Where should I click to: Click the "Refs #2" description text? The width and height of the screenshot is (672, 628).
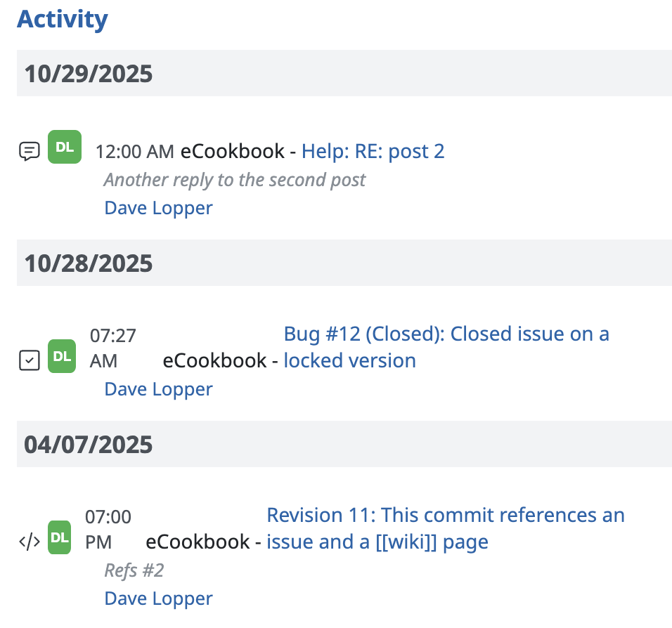[x=134, y=570]
